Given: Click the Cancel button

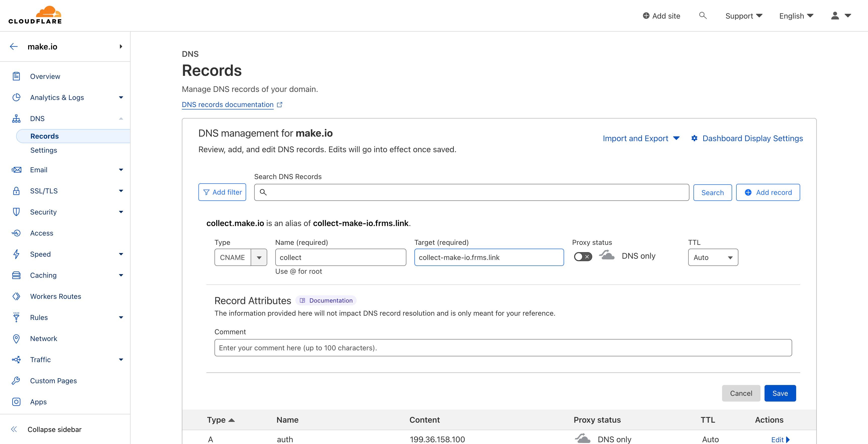Looking at the screenshot, I should pyautogui.click(x=741, y=393).
